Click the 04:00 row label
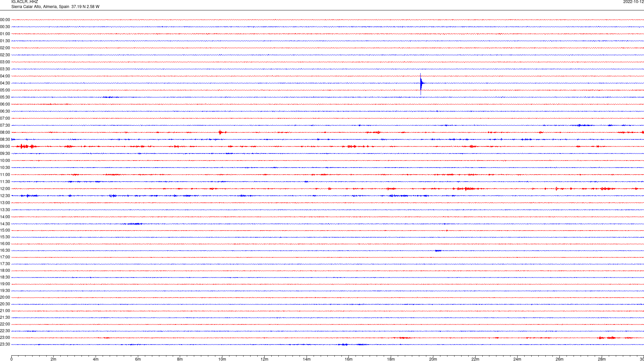The image size is (644, 362). pos(5,76)
